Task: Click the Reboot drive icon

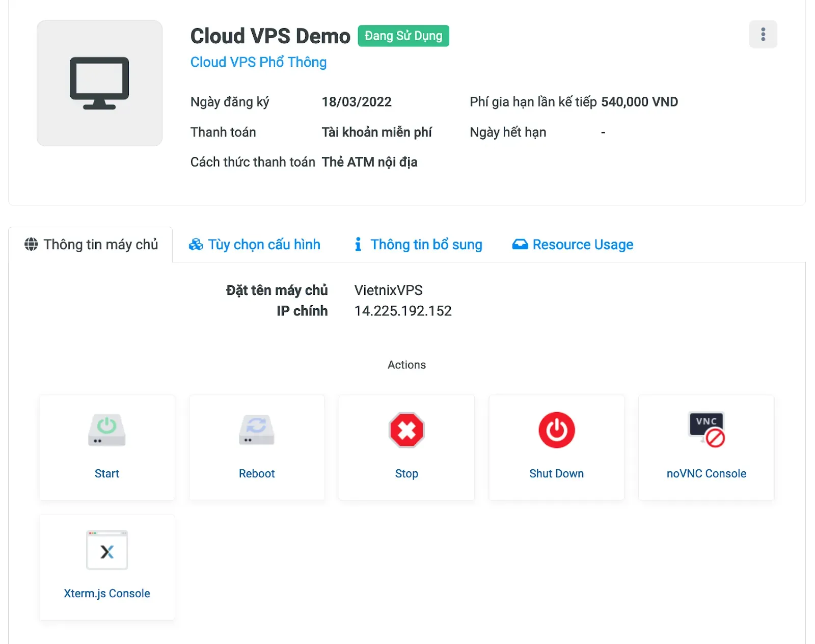Action: click(257, 430)
